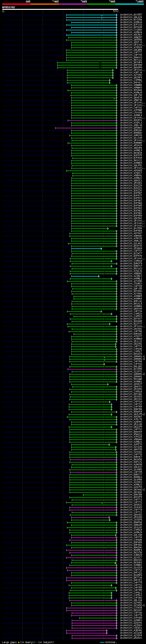Select the UniRef100_Q9LWM4 label
The image size is (146, 644).
click(131, 50)
